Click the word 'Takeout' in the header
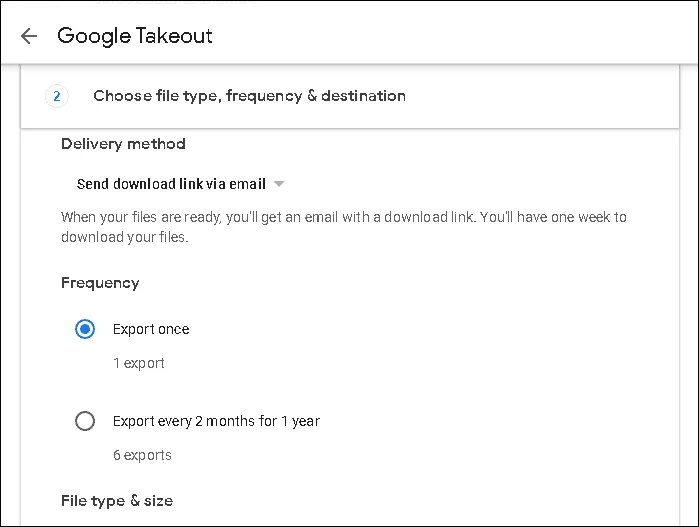 tap(174, 36)
